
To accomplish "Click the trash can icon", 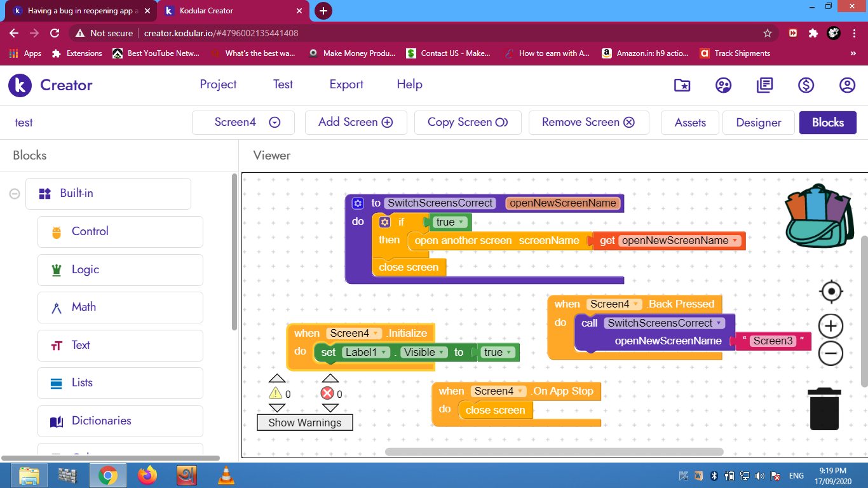I will click(824, 410).
